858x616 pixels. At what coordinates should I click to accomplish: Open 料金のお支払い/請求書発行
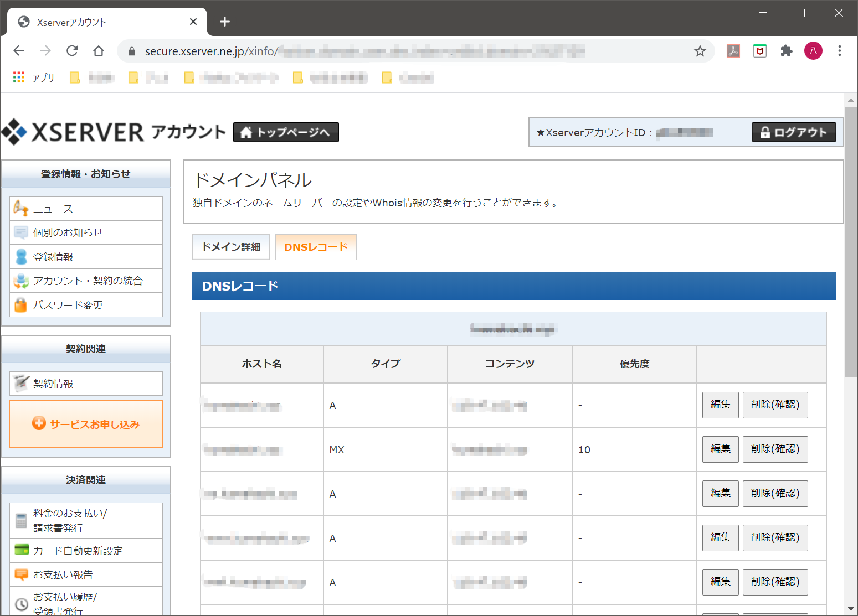click(86, 520)
